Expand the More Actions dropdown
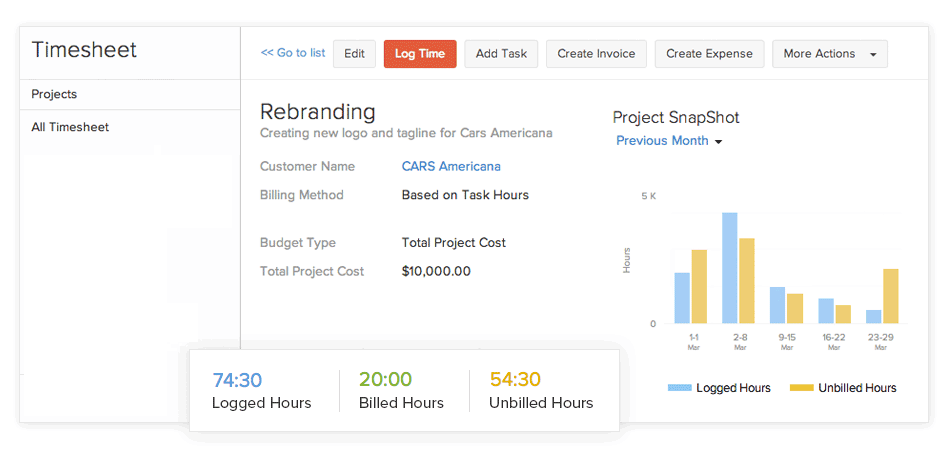 pyautogui.click(x=829, y=54)
